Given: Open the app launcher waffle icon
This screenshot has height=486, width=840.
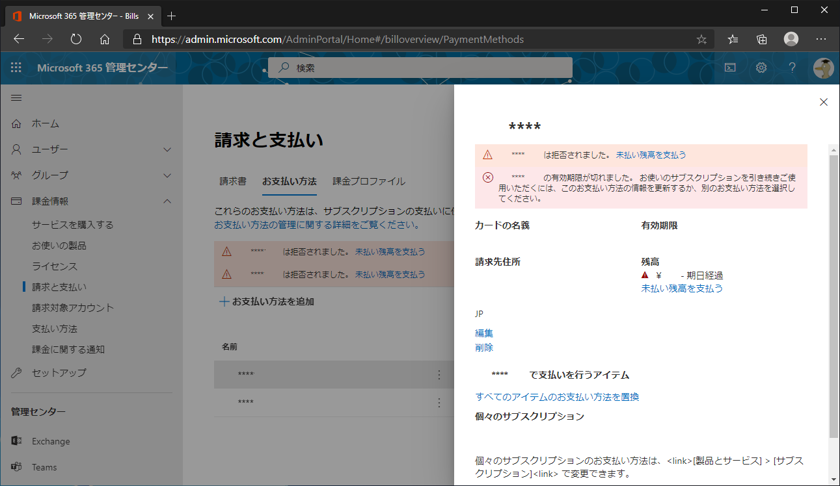Looking at the screenshot, I should [x=16, y=68].
